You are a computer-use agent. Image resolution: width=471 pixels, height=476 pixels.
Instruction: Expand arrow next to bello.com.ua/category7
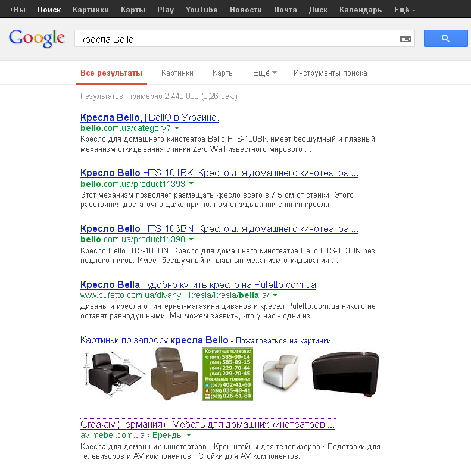click(177, 128)
